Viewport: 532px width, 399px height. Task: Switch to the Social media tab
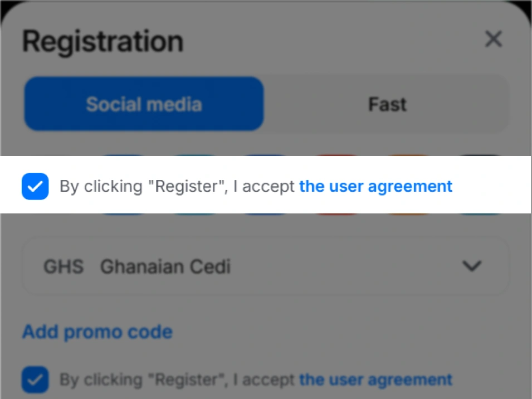pyautogui.click(x=144, y=104)
